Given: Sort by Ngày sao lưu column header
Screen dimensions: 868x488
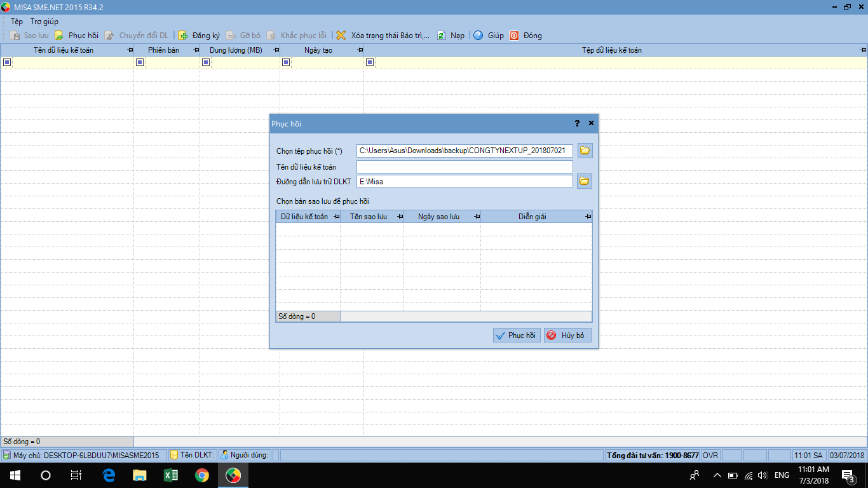Looking at the screenshot, I should pyautogui.click(x=439, y=217).
